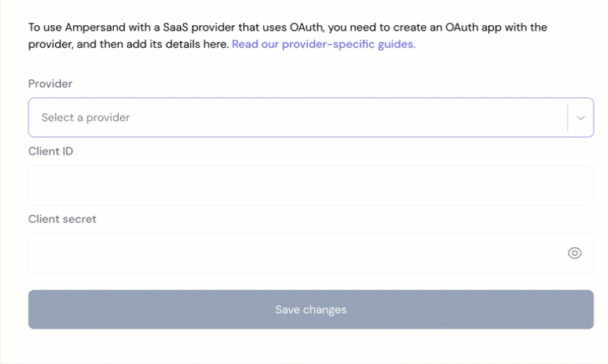Toggle client secret visibility with eye icon
The image size is (608, 364).
pyautogui.click(x=574, y=253)
